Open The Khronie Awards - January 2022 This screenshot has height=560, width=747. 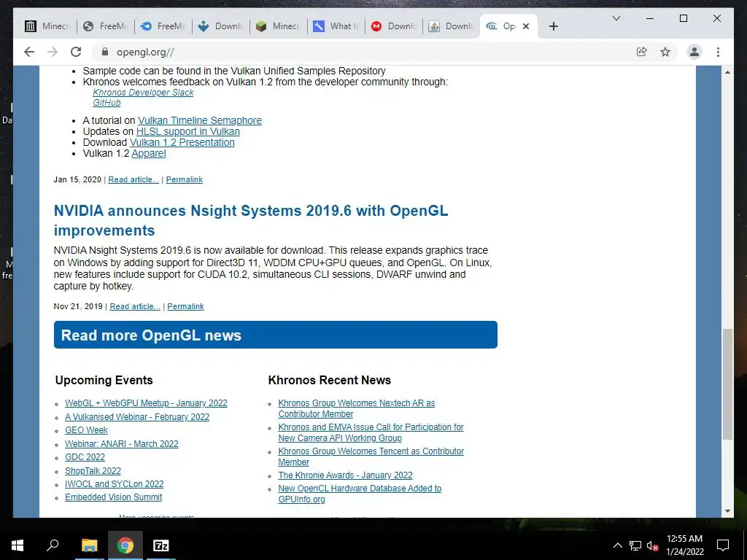[345, 475]
